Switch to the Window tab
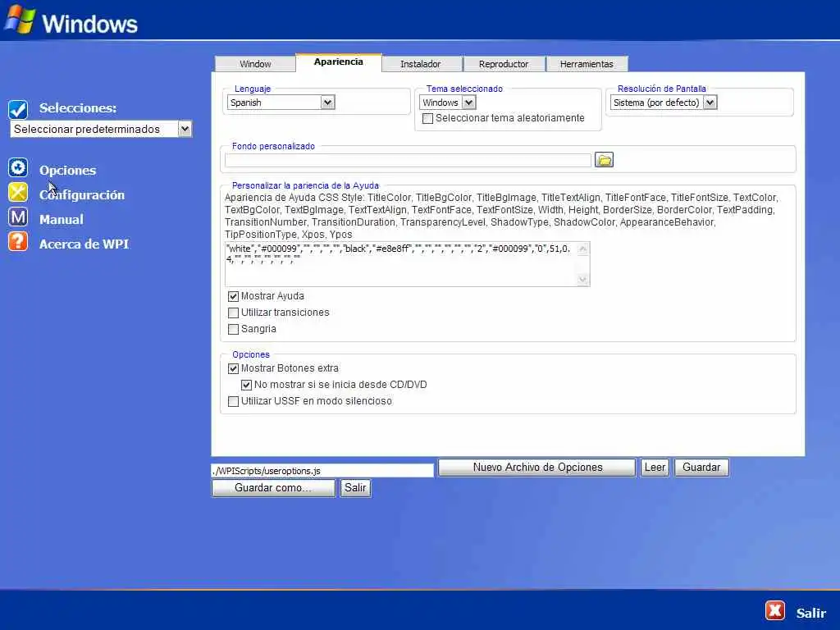 coord(255,64)
